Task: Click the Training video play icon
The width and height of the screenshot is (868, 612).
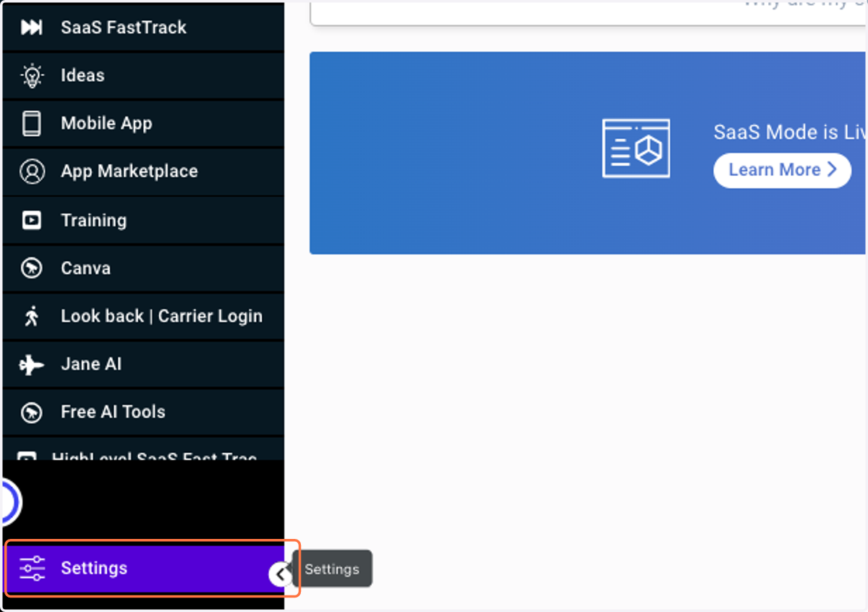Action: point(31,220)
